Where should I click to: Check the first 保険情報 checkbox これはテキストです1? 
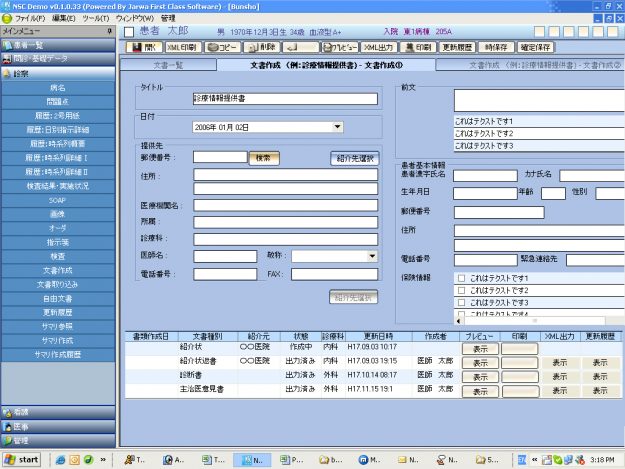[x=461, y=278]
